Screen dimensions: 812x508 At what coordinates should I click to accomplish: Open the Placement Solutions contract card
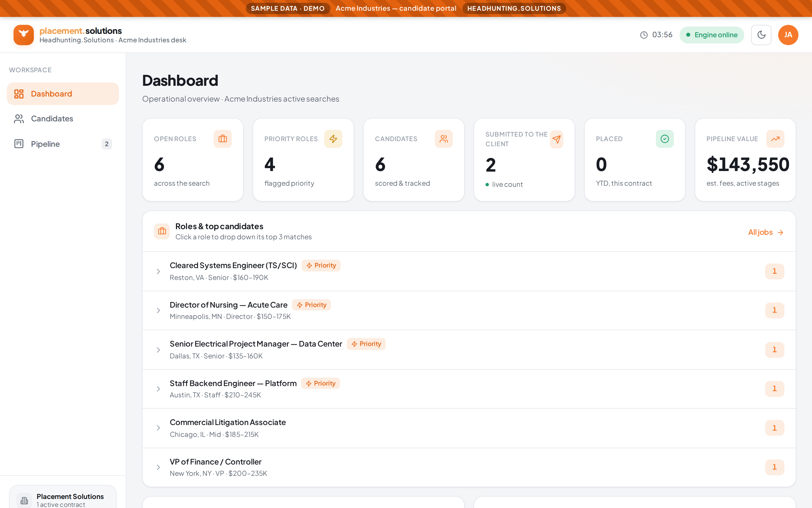tap(63, 497)
